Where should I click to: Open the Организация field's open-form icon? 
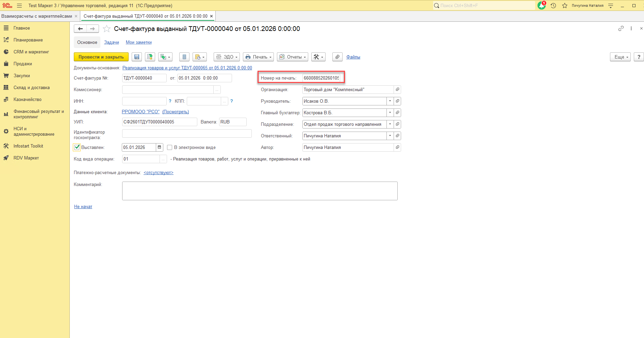tap(397, 90)
